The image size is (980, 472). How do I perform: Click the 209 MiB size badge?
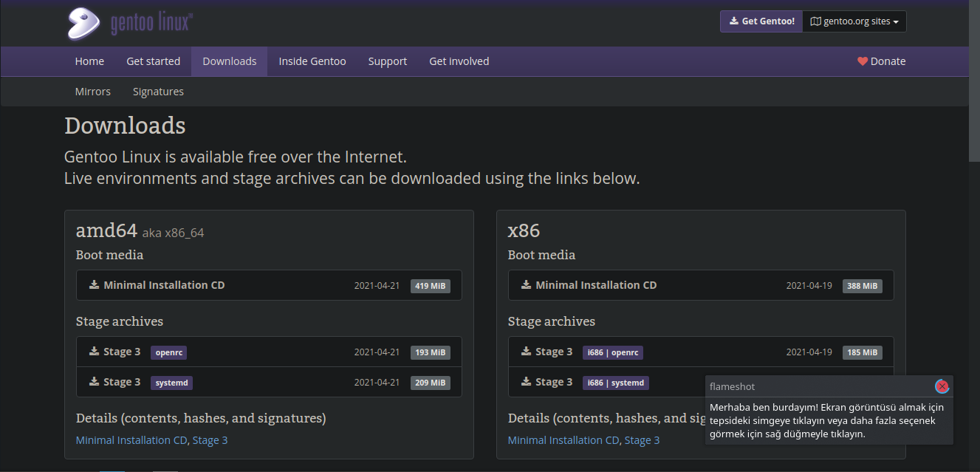pos(431,383)
